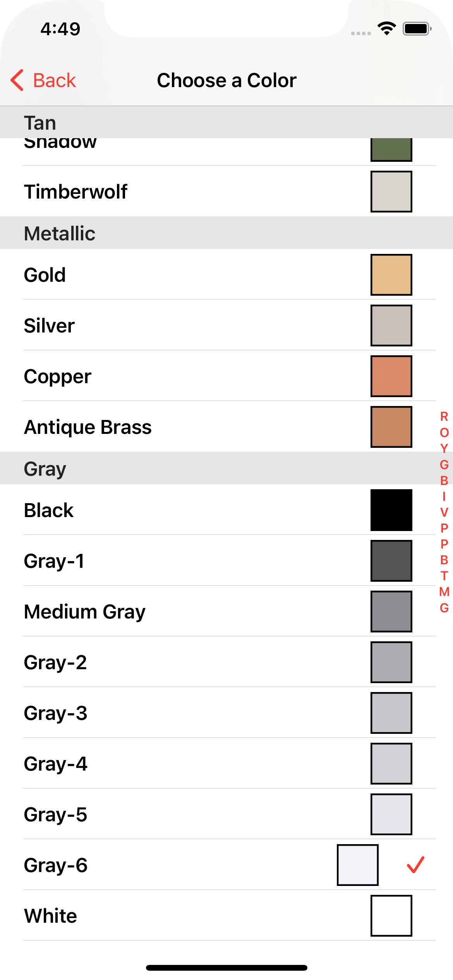Image resolution: width=453 pixels, height=980 pixels.
Task: Pick the Gray-3 color swatch
Action: [391, 713]
